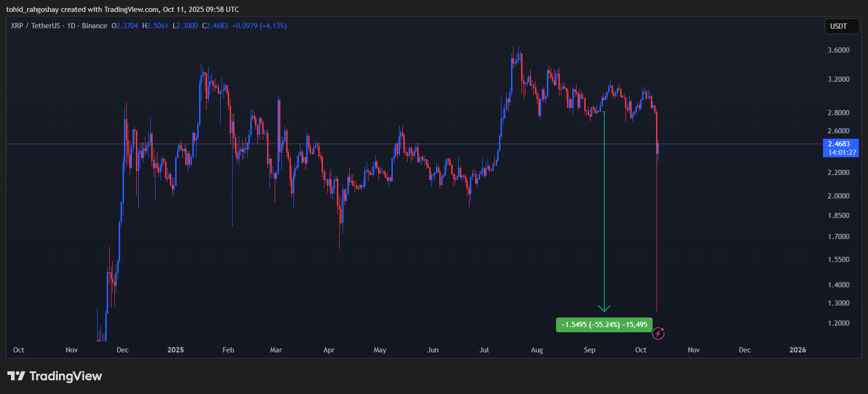Click the 14:01:27 candle countdown timer

842,153
